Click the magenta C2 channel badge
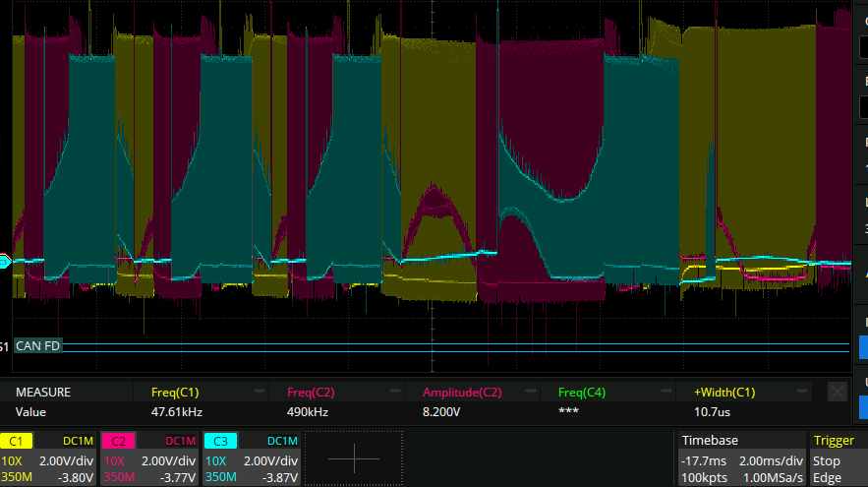 (118, 441)
